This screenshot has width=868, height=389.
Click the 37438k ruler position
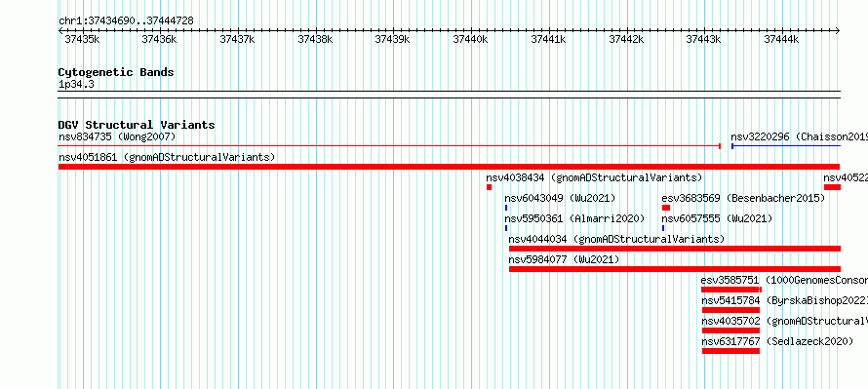point(316,39)
